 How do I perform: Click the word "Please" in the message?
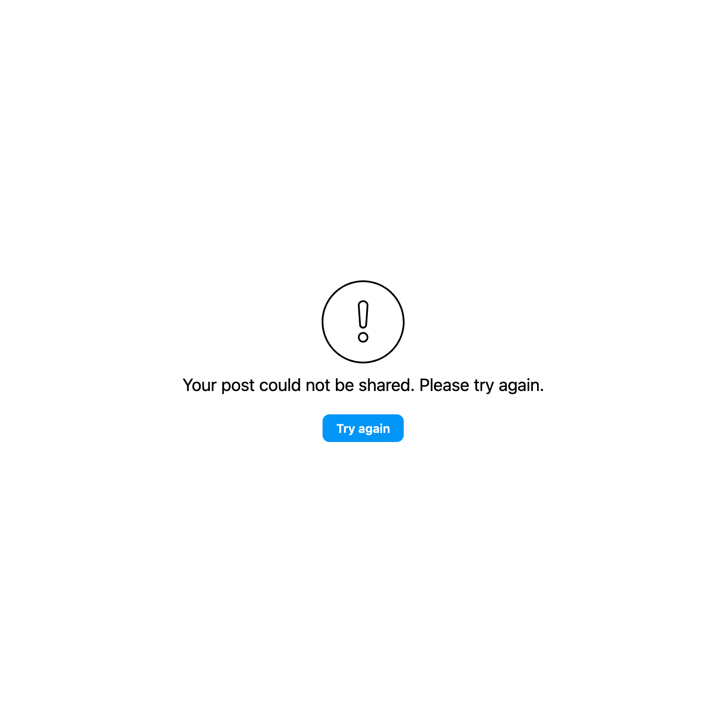(444, 385)
